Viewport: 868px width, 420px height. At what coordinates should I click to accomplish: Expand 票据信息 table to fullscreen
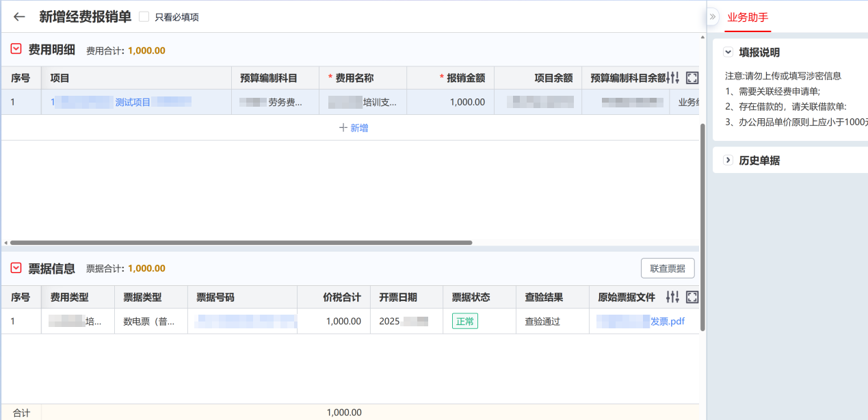pyautogui.click(x=692, y=297)
